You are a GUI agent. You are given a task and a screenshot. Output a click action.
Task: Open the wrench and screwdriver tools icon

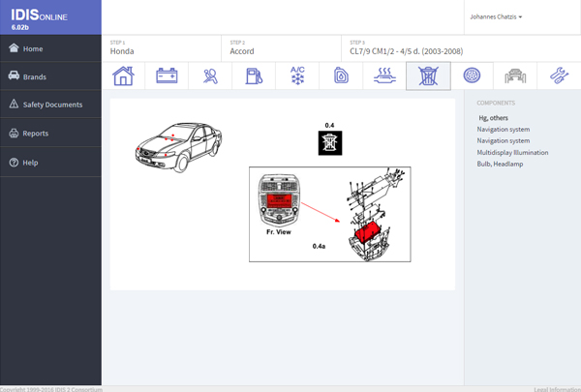[x=559, y=75]
